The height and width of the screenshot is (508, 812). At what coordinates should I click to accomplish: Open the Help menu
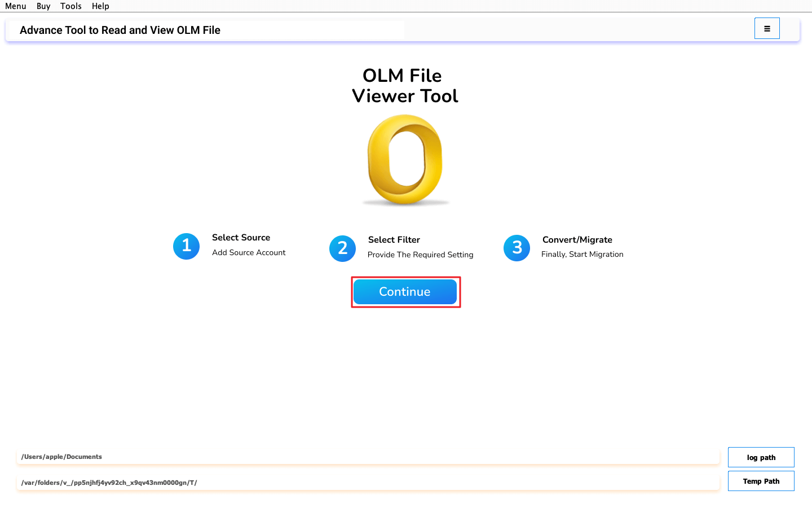click(100, 6)
